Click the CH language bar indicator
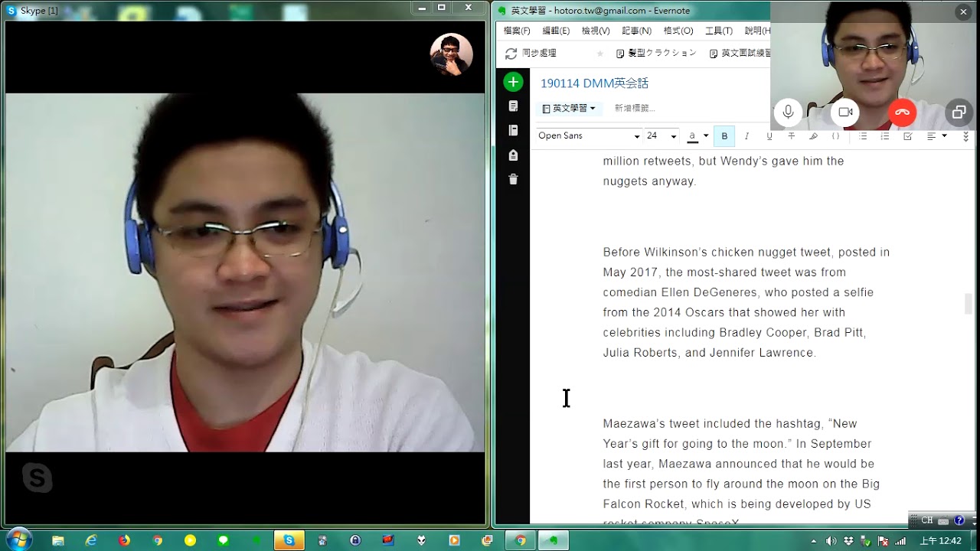 coord(927,520)
